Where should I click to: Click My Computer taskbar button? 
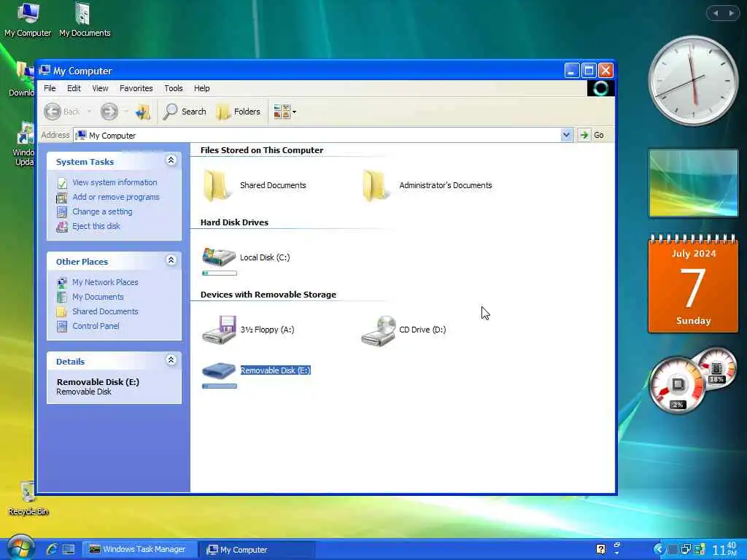click(257, 550)
